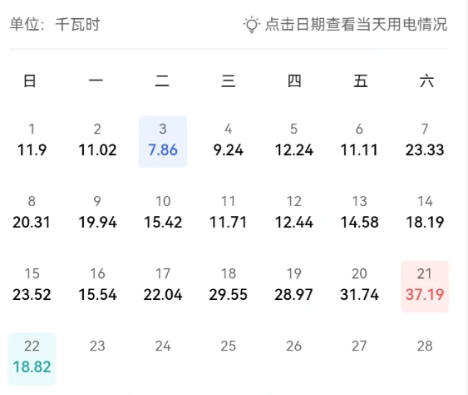Click the 二 weekday header
The image size is (468, 395).
click(162, 81)
